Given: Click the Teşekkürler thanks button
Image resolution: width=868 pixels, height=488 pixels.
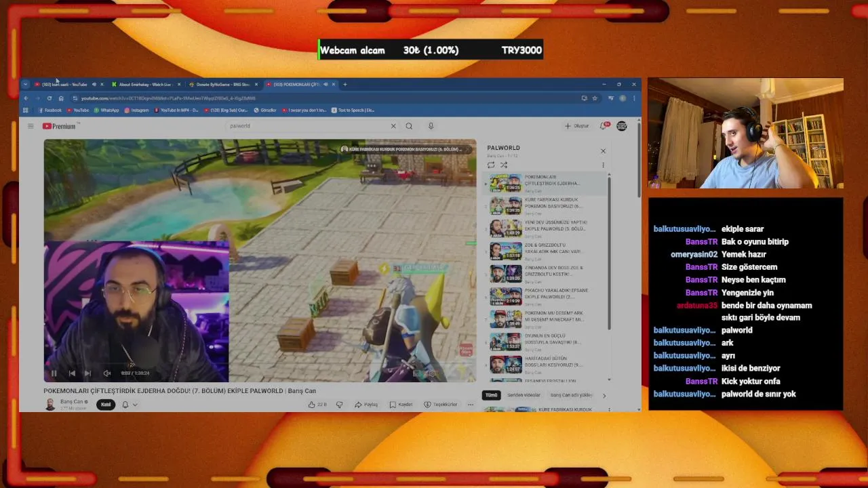Looking at the screenshot, I should coord(441,405).
